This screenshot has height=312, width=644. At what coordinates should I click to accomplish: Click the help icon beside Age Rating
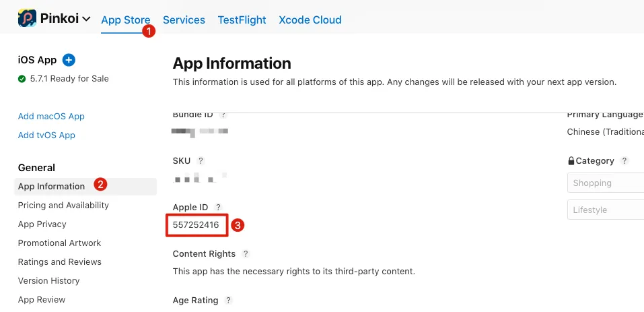point(229,301)
